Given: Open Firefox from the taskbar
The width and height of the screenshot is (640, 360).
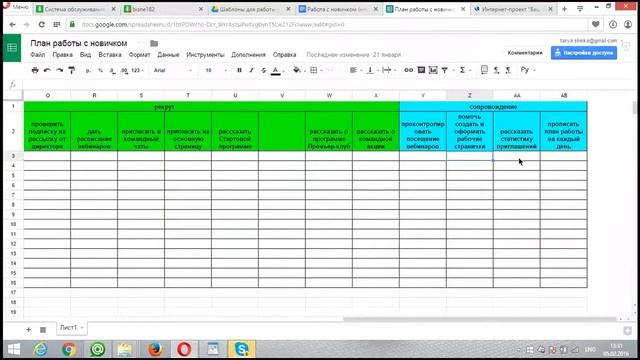Looking at the screenshot, I should pyautogui.click(x=155, y=349).
